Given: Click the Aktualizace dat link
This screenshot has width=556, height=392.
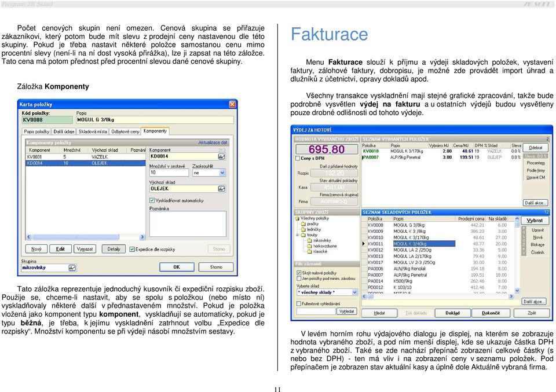Looking at the screenshot, I should [x=213, y=142].
